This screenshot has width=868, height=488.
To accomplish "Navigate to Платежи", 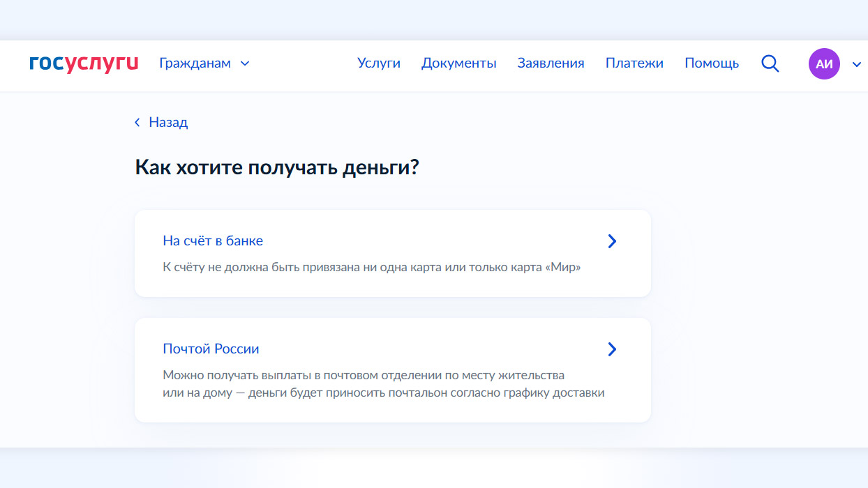I will pos(634,63).
